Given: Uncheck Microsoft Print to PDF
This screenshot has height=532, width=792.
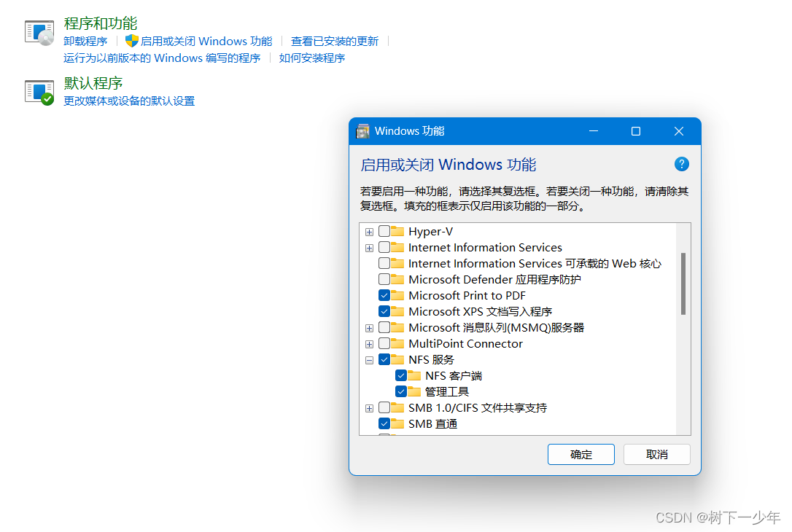Looking at the screenshot, I should tap(384, 295).
